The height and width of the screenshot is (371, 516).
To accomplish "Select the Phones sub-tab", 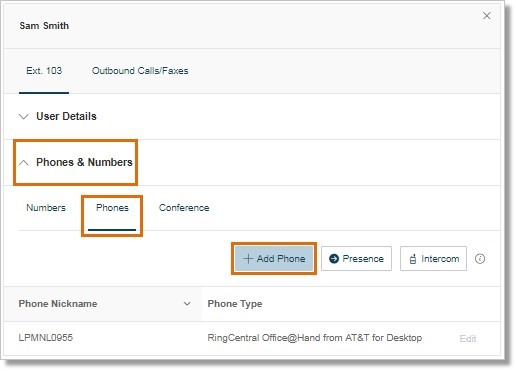I will point(112,208).
